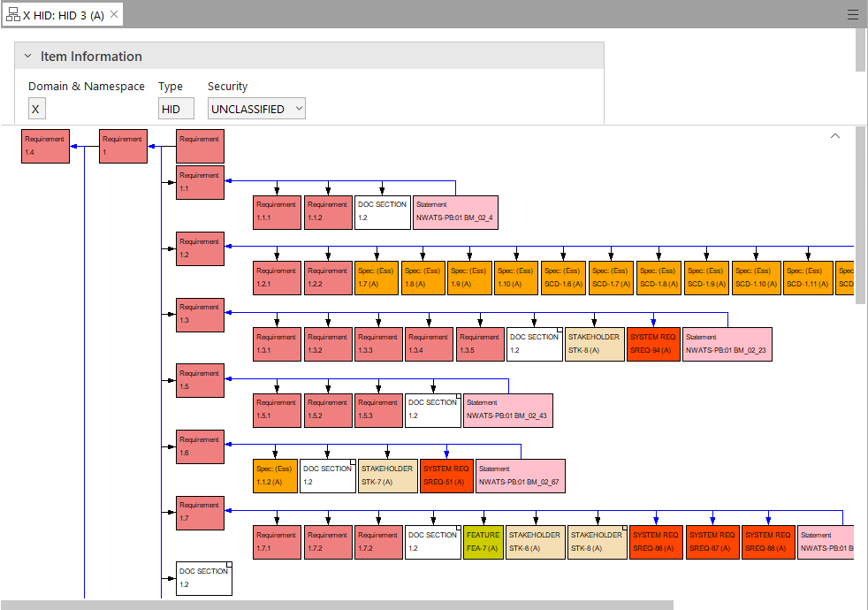Select the Requirement 1.2.2 node
Viewport: 868px width, 610px height.
point(328,278)
